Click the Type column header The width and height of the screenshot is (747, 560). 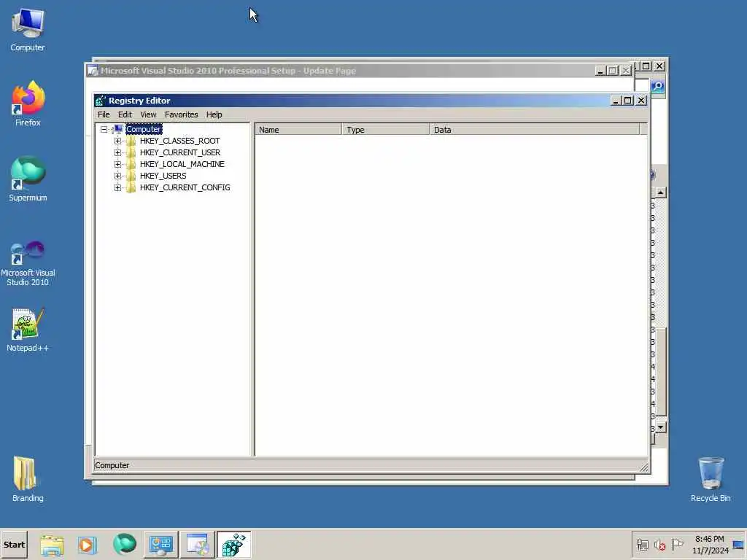point(386,130)
